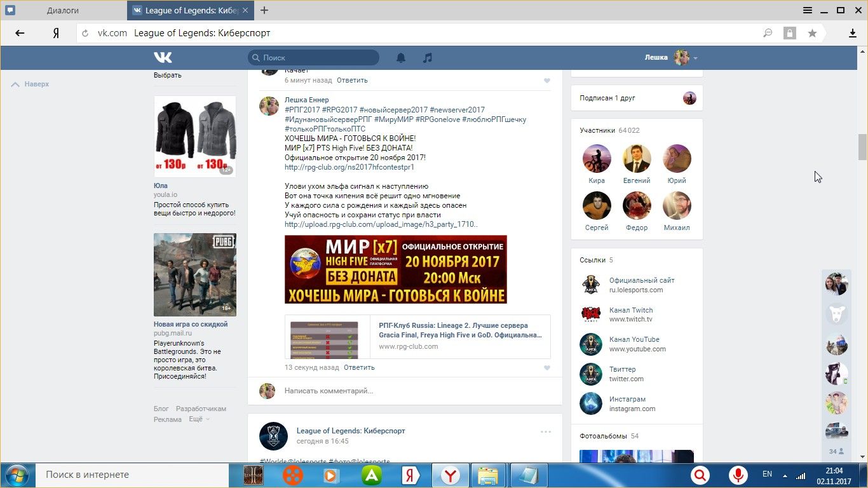Open the jackets ad thumbnail from Юла

(x=195, y=137)
